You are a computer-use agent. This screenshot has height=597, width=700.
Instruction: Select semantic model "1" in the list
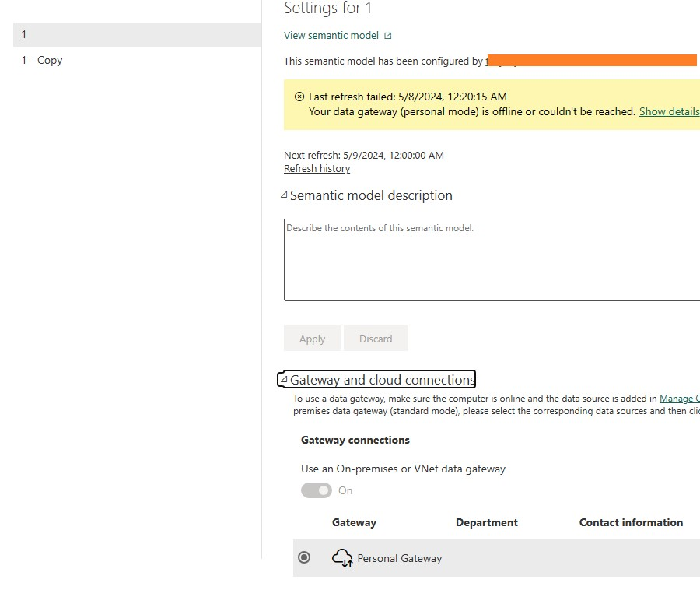tap(137, 35)
